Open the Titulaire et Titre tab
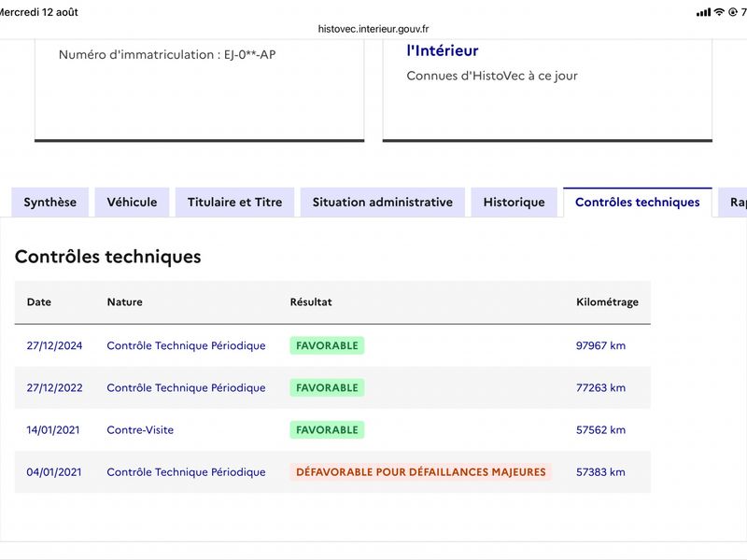This screenshot has width=747, height=560. tap(235, 203)
